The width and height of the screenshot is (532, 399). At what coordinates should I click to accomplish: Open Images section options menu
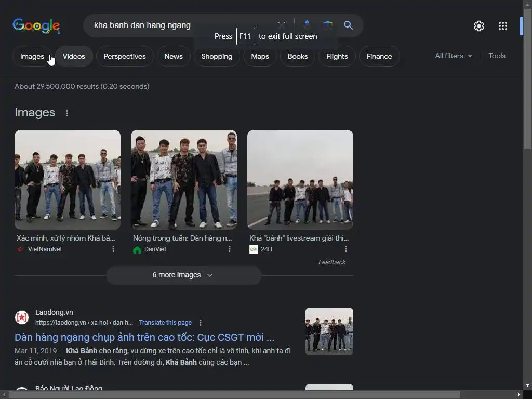pyautogui.click(x=67, y=113)
